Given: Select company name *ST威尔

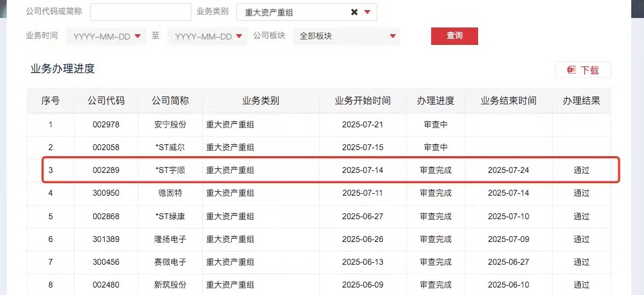Looking at the screenshot, I should pos(171,147).
